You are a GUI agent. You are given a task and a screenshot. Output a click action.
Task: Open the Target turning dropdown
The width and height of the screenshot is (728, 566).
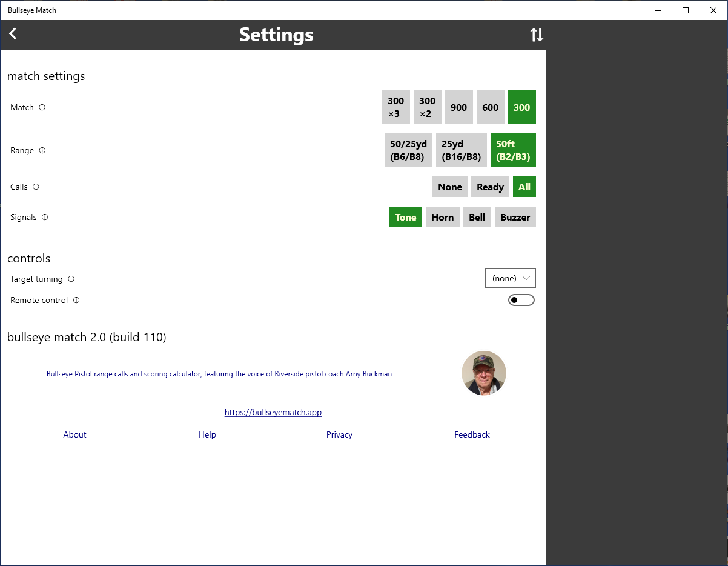point(511,278)
